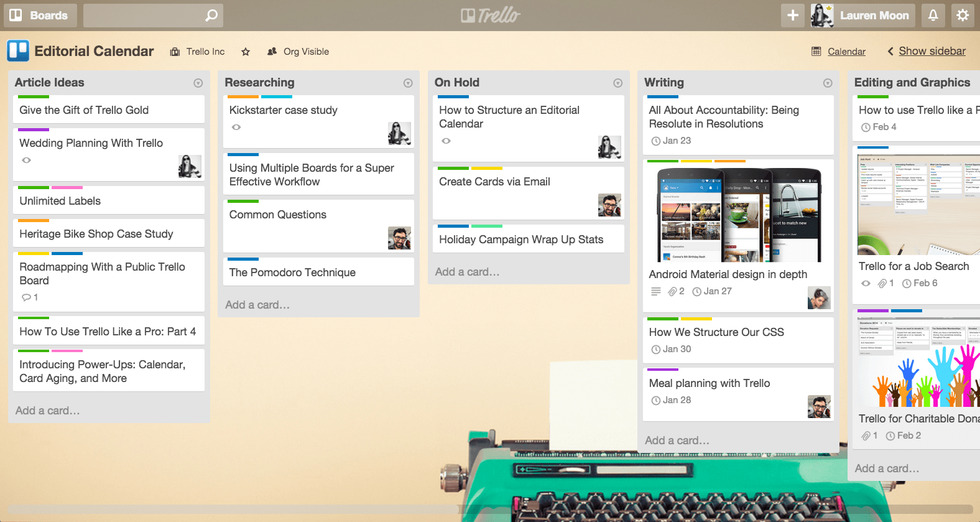Open Introducing Power-Ups card
The height and width of the screenshot is (522, 980).
click(x=109, y=370)
